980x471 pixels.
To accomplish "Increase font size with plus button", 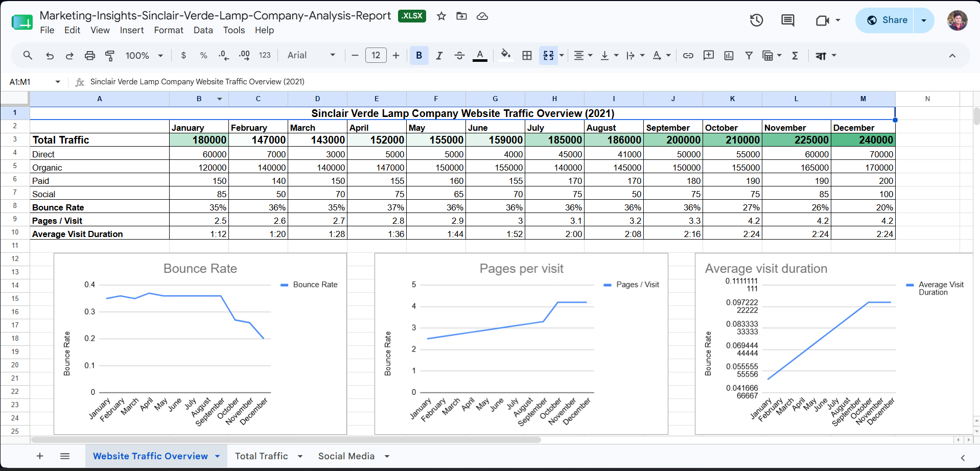I will coord(396,55).
